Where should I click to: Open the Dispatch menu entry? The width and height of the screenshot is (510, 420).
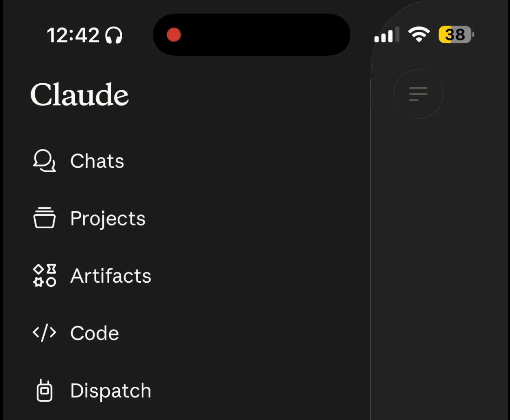(x=110, y=391)
